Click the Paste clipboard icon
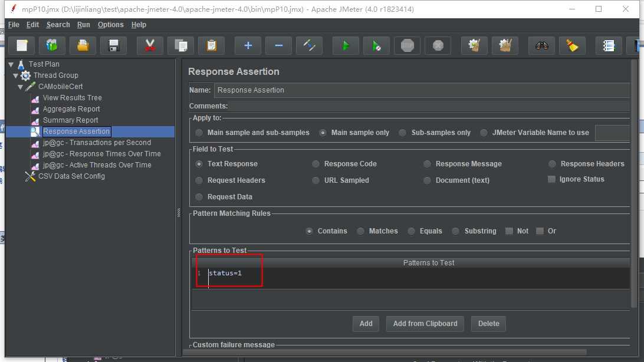The image size is (644, 362). [x=212, y=45]
